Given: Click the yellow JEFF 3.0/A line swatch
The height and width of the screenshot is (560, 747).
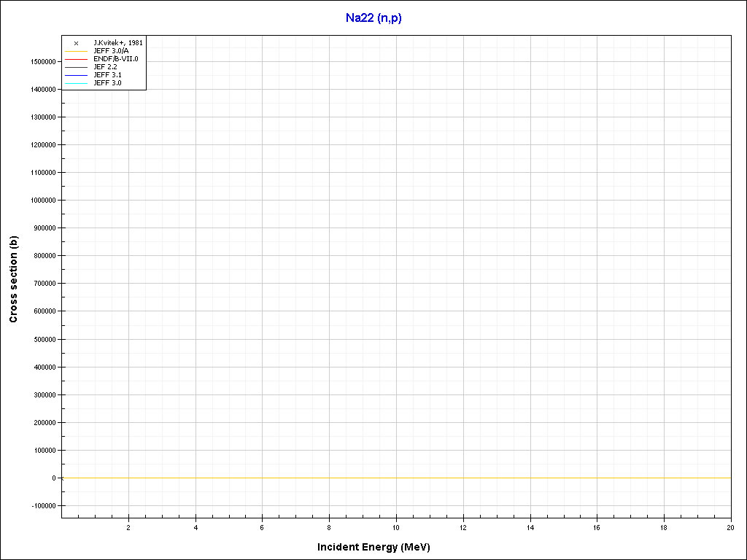Looking at the screenshot, I should click(76, 51).
